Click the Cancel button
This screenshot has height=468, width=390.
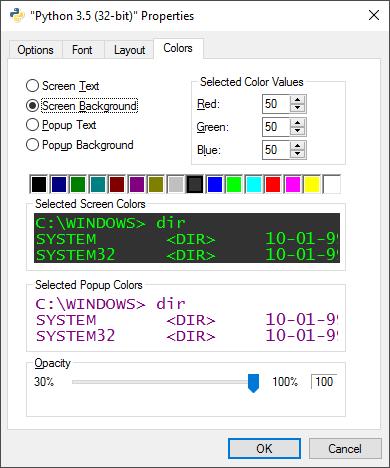(x=345, y=448)
